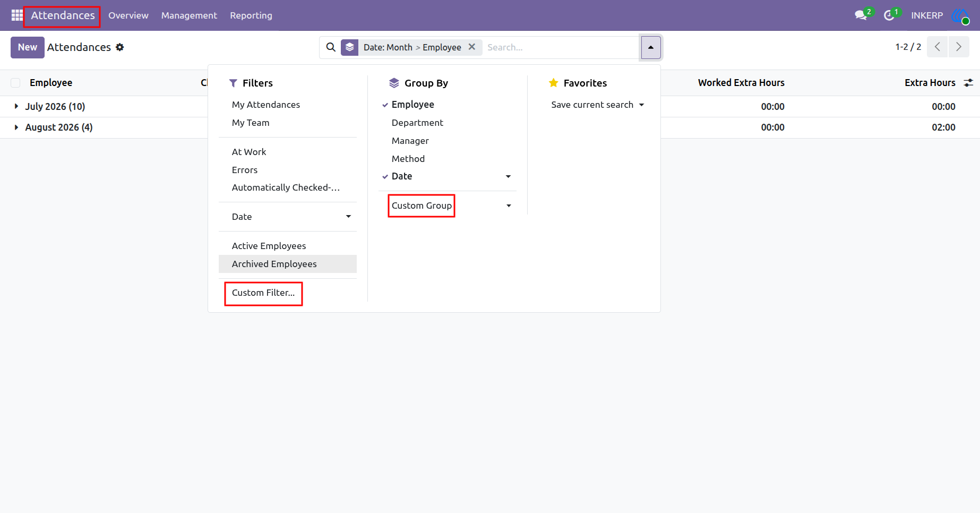Screen dimensions: 980x513
Task: Open Save current search dropdown
Action: click(598, 105)
